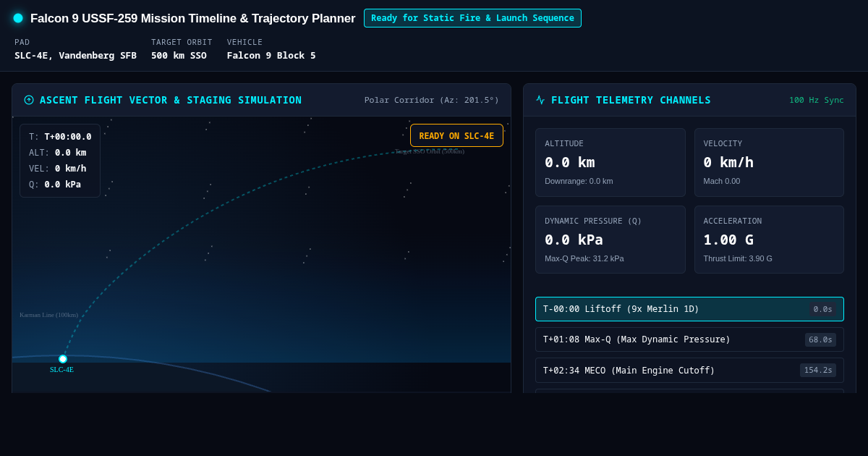Click the FLIGHT TELEMETRY CHANNELS heading
868x456 pixels.
click(x=631, y=100)
